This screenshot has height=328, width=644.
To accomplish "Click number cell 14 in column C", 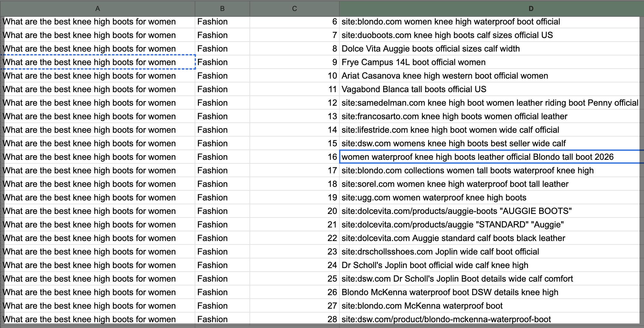I will pos(295,130).
